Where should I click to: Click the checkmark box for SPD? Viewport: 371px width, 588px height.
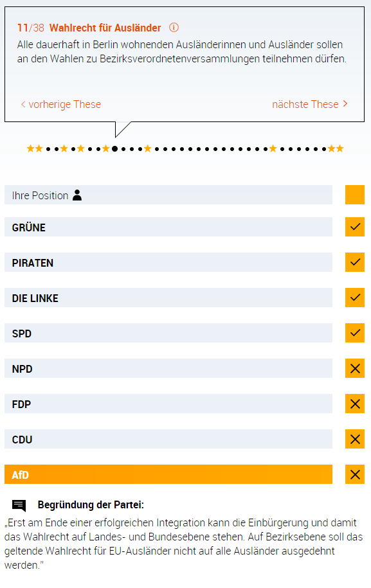355,333
